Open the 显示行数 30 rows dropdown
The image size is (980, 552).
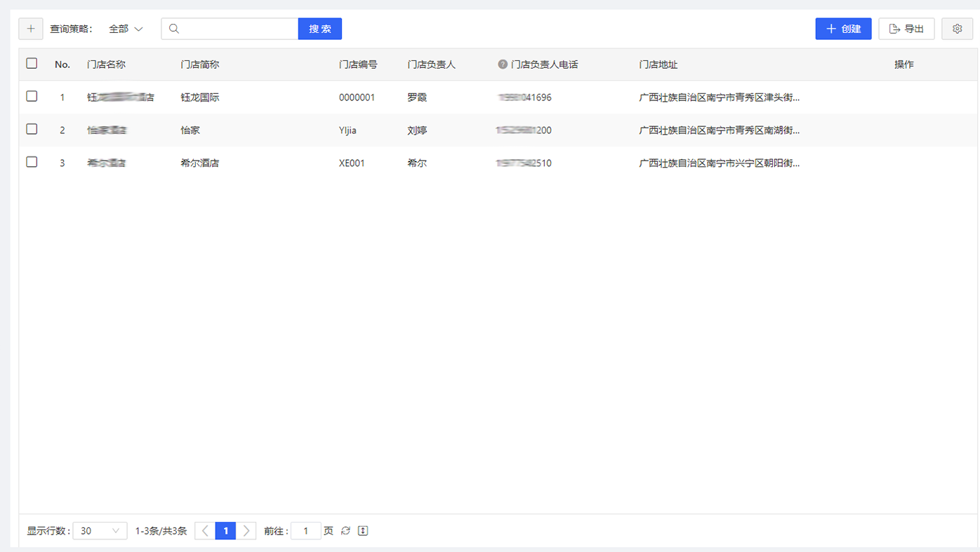click(x=100, y=531)
